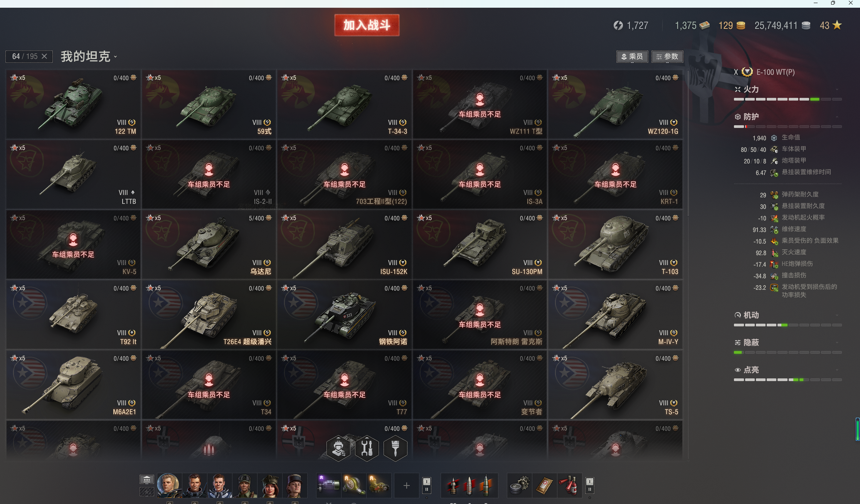
Task: Expand the 我的坦克 dropdown
Action: pos(89,57)
